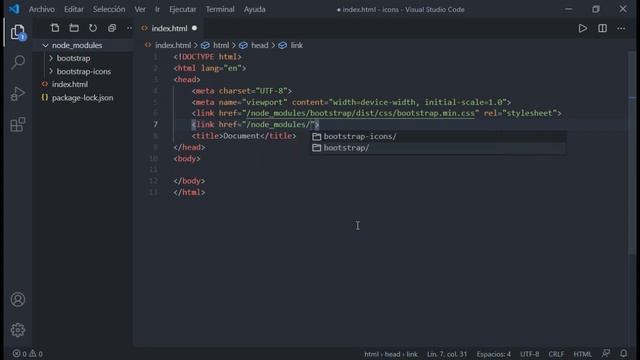Expand the bootstrap folder

click(x=51, y=58)
